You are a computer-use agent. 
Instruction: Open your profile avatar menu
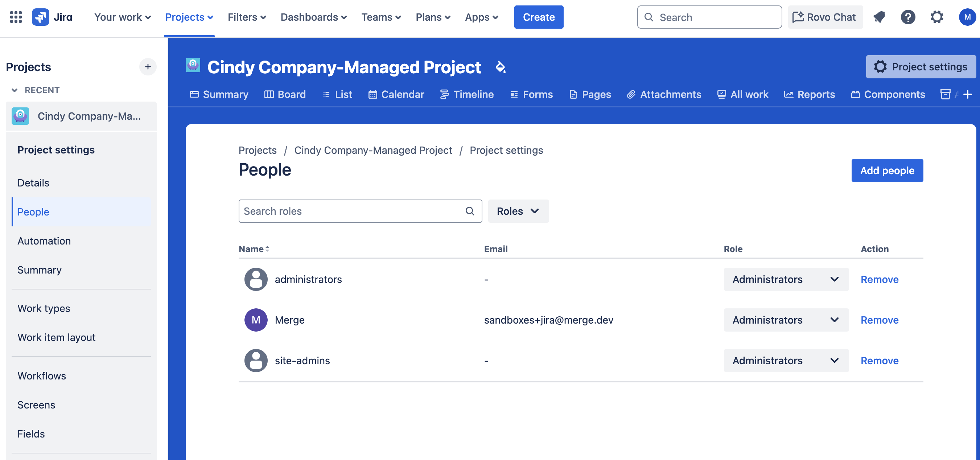(x=967, y=17)
